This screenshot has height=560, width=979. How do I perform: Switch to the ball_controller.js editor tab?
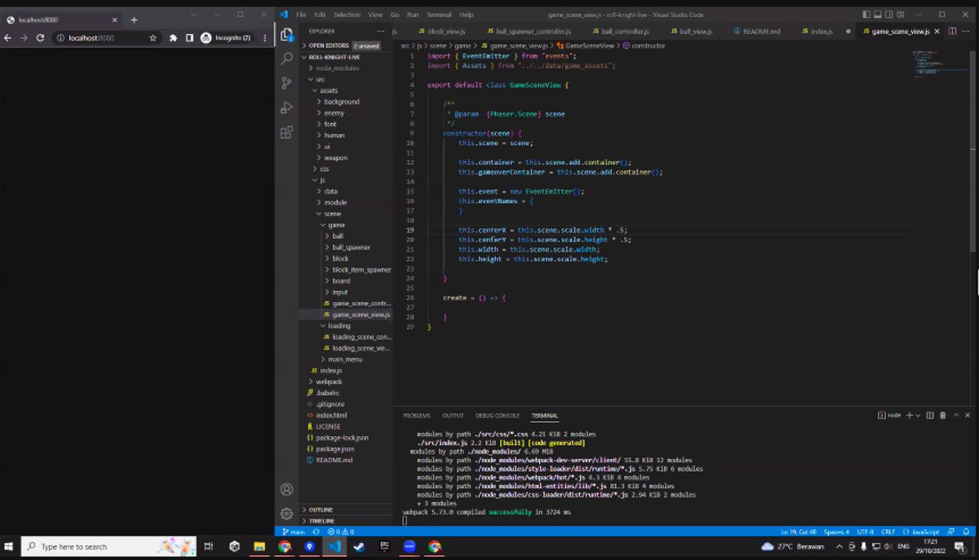coord(622,31)
